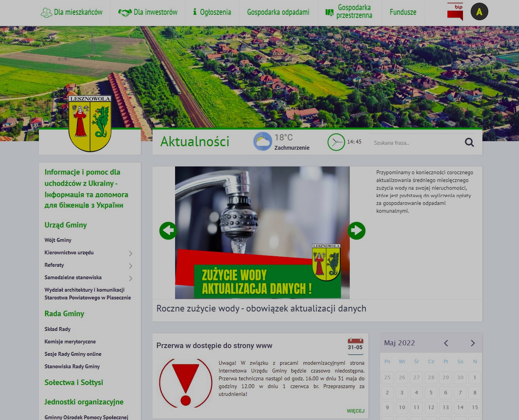Expand the Referaty submenu arrow
This screenshot has width=519, height=420.
(x=131, y=266)
